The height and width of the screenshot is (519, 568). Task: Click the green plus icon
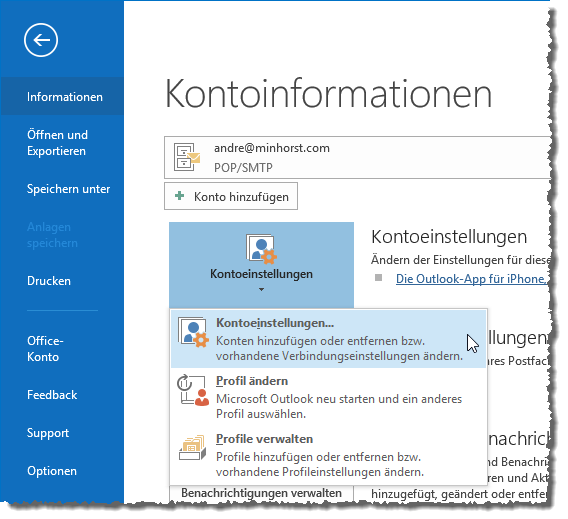coord(179,196)
